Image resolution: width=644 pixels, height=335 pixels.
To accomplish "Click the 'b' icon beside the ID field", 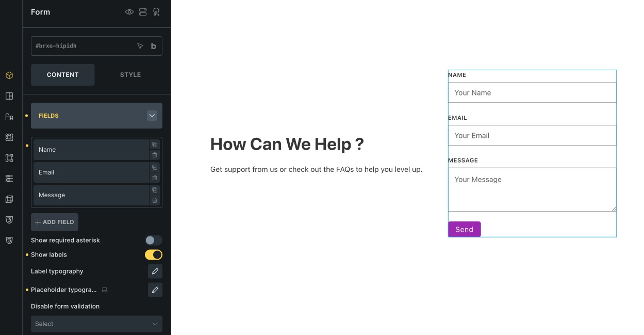I will tap(153, 45).
